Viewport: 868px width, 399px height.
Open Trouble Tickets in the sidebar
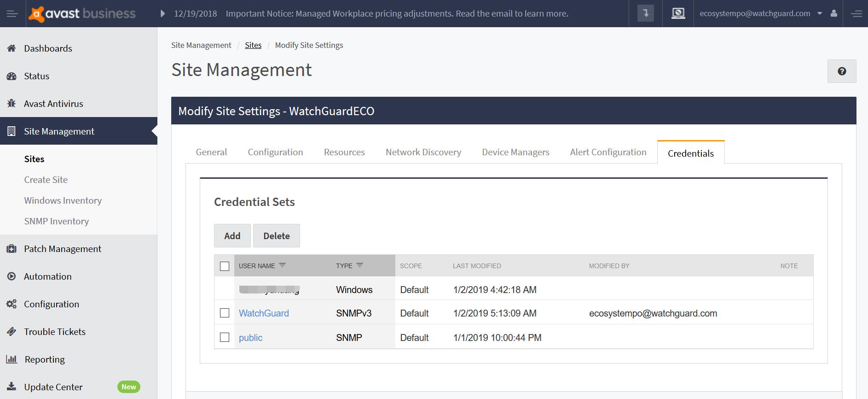55,332
